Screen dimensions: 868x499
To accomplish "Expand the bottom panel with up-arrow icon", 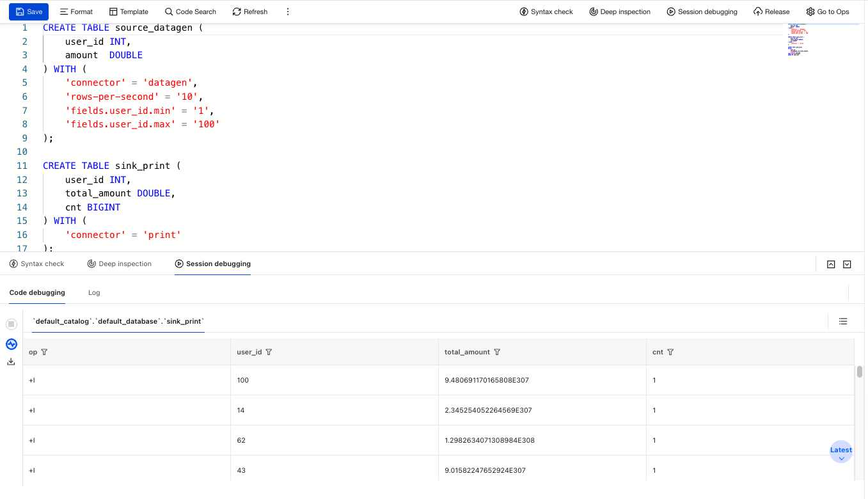I will click(x=831, y=264).
